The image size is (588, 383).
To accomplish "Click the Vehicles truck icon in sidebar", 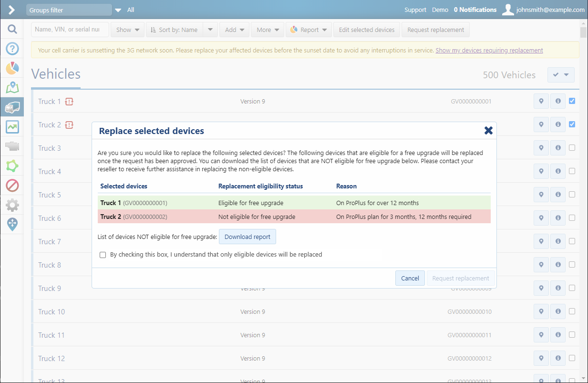I will tap(12, 107).
